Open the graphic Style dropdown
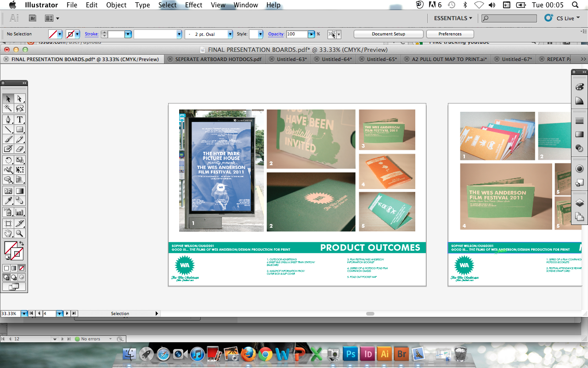Image resolution: width=588 pixels, height=368 pixels. click(260, 34)
